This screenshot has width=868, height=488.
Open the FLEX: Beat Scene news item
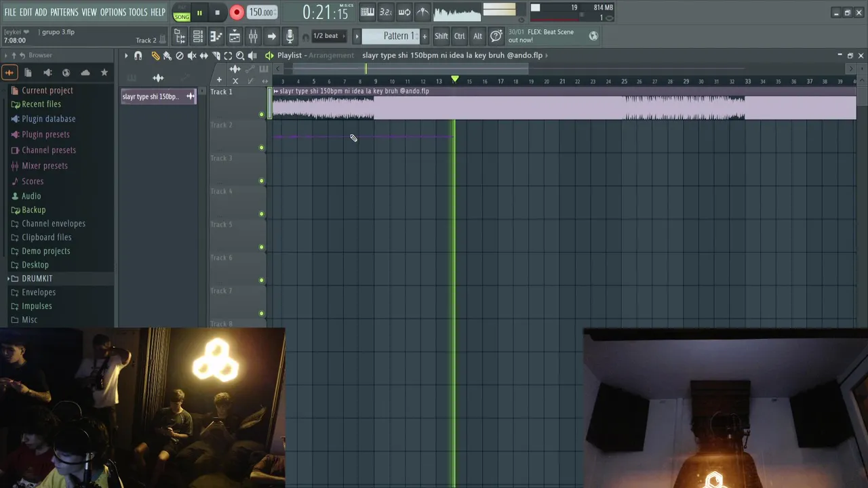click(x=541, y=36)
